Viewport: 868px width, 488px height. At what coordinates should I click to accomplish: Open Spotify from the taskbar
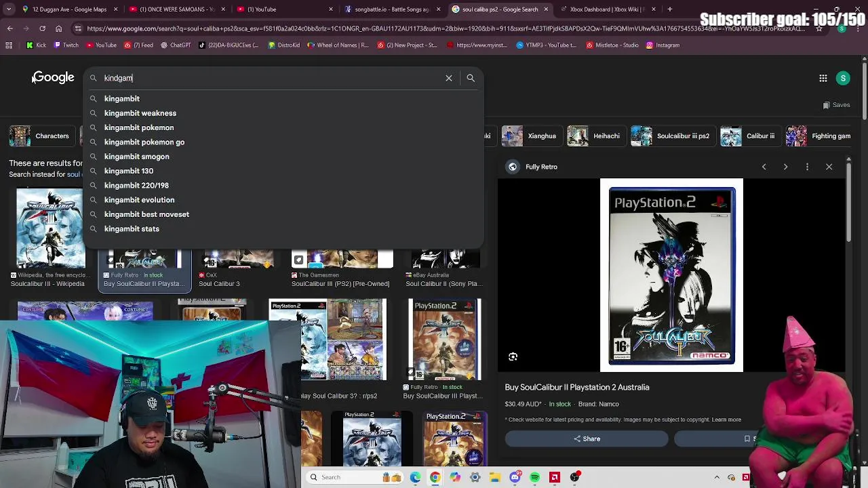coord(535,477)
